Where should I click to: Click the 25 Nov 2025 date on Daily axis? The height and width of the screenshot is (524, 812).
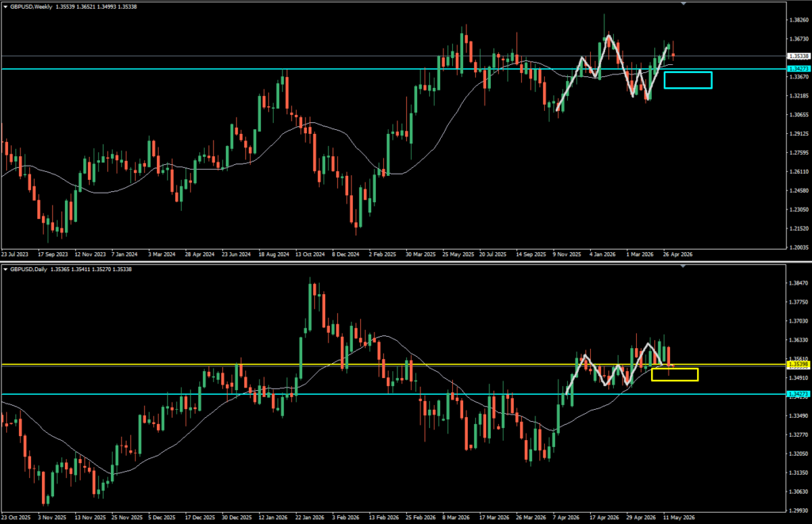127,518
